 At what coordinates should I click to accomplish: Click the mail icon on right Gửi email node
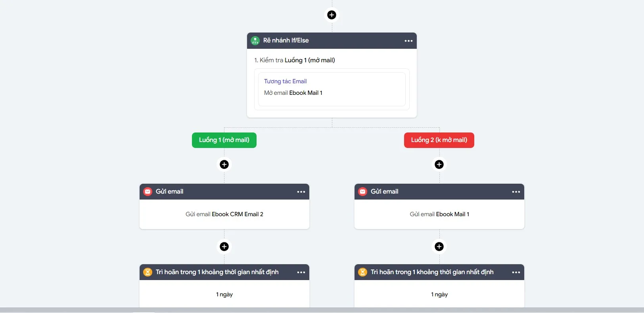pos(362,192)
